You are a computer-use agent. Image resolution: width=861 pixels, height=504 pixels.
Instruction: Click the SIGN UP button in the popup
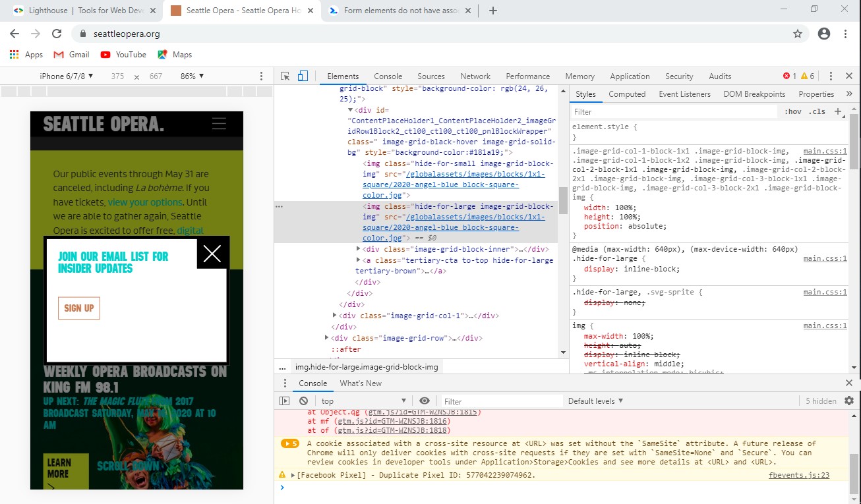point(78,308)
